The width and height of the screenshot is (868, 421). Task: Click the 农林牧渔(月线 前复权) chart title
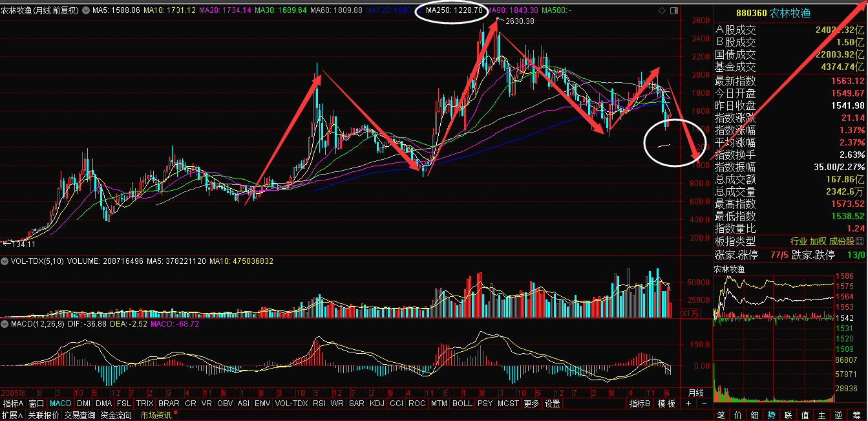coord(41,10)
